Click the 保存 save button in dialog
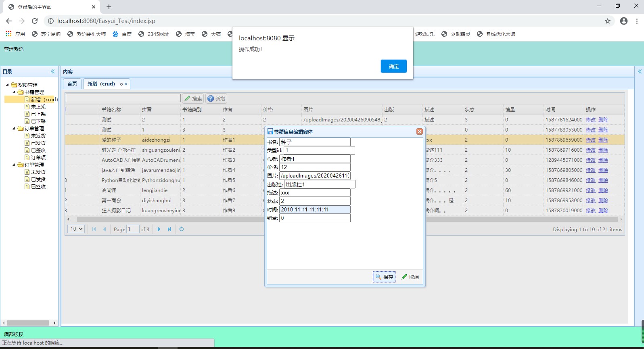 click(384, 277)
